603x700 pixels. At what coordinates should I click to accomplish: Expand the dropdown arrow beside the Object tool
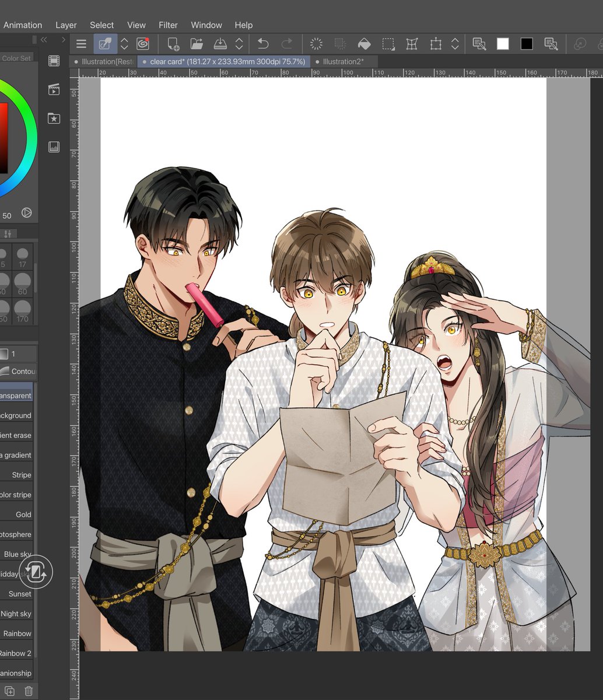pos(124,44)
